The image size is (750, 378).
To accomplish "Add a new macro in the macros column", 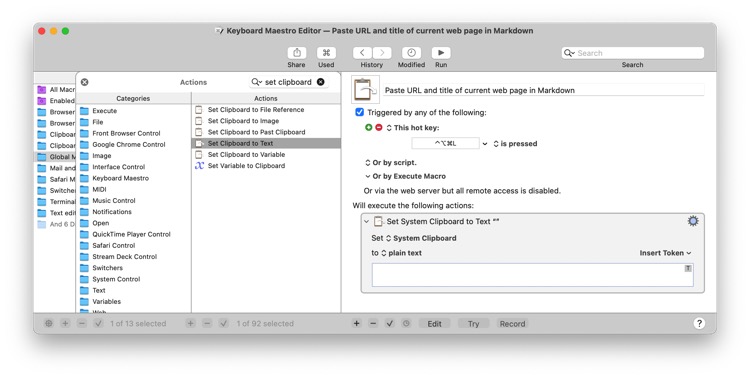I will click(x=190, y=323).
